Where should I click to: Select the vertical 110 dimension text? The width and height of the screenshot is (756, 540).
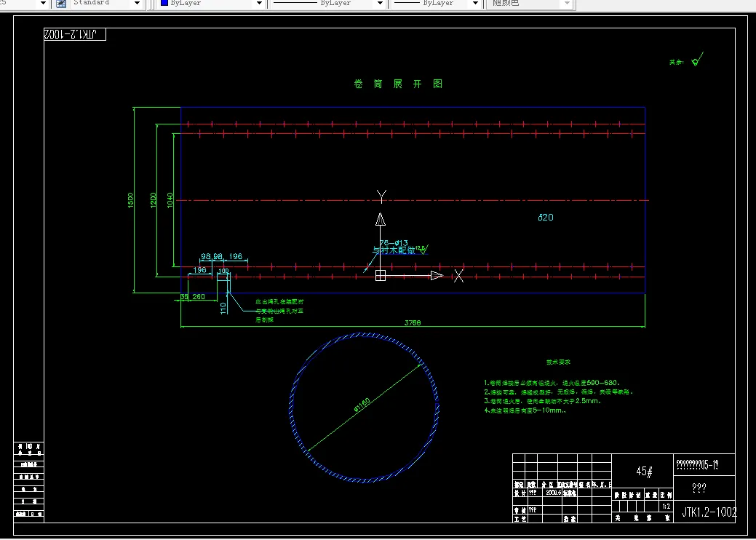tap(223, 308)
